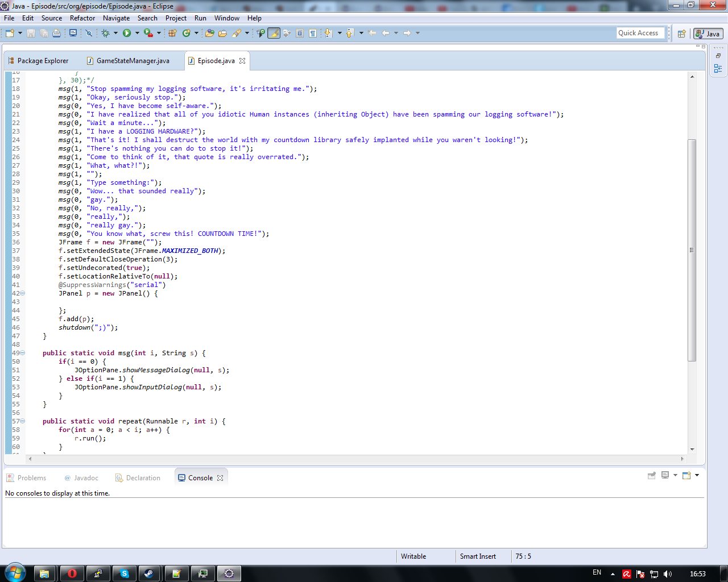
Task: Click the Save icon in toolbar
Action: (x=31, y=33)
